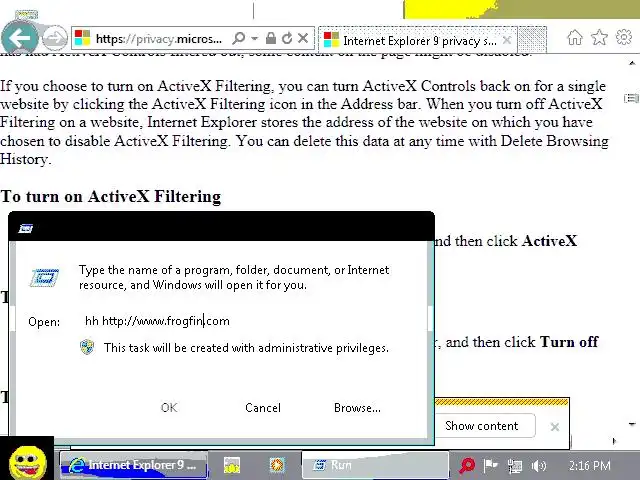640x480 pixels.
Task: Open the media player taskbar icon
Action: [277, 465]
